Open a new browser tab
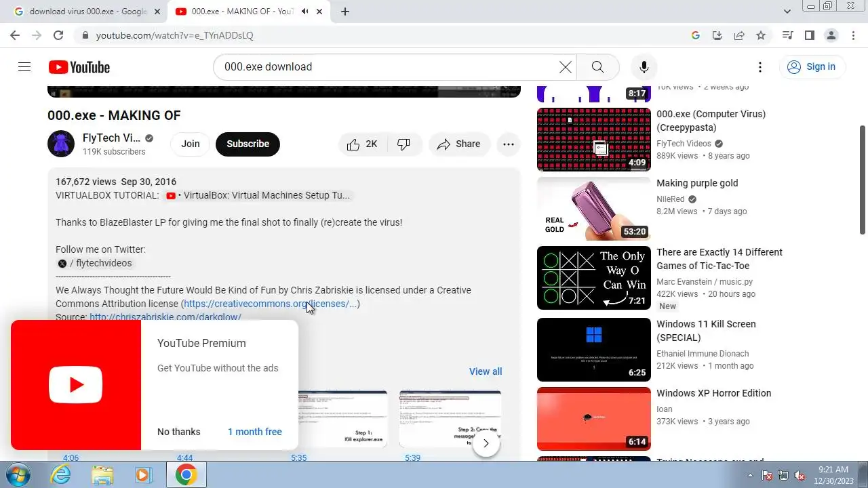 click(345, 12)
